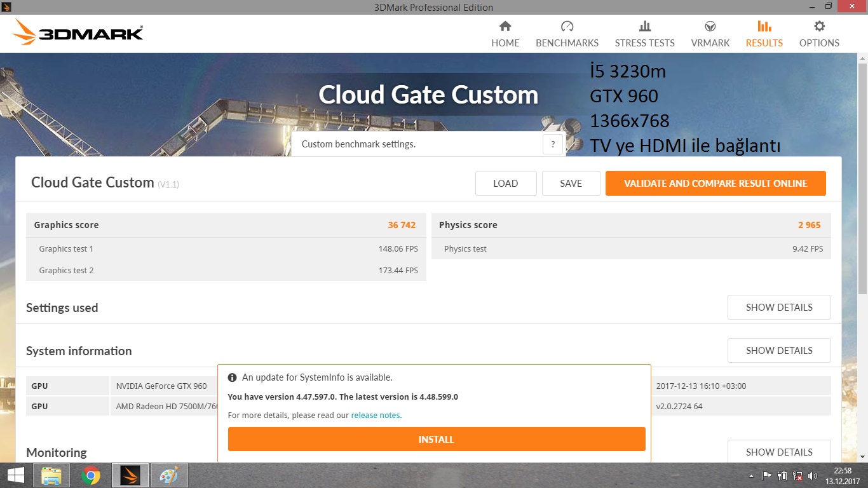The image size is (868, 488).
Task: Click the LOAD button
Action: pos(506,183)
